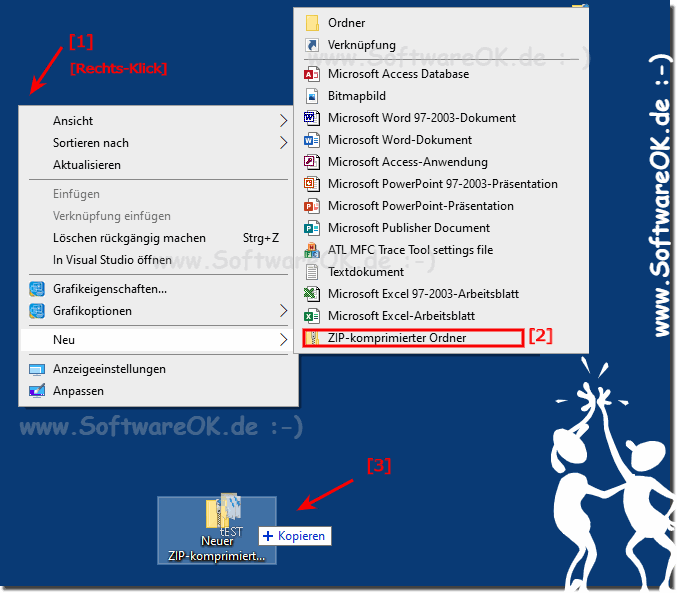Screen dimensions: 677x593
Task: Select Microsoft PowerPoint 97-2003-Präsentation entry
Action: 441,184
